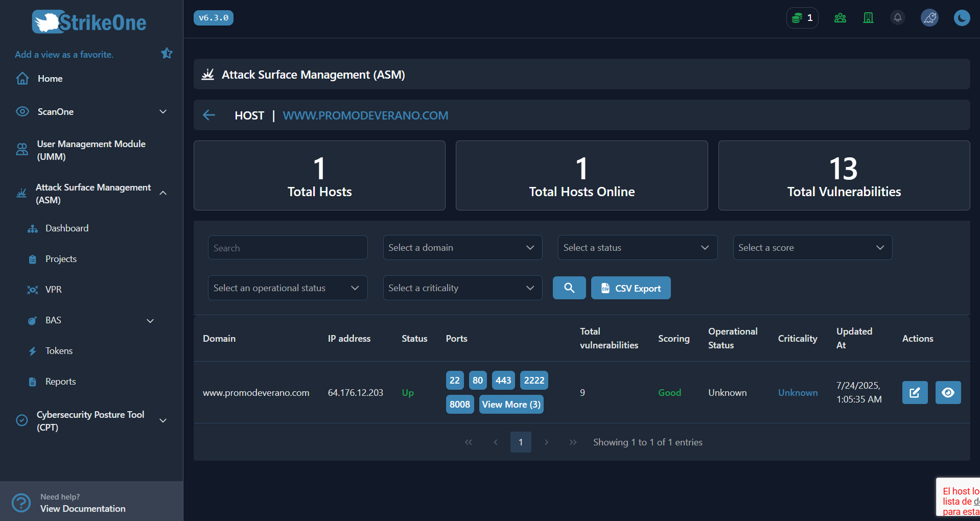Click the ScanOne eye icon
This screenshot has width=980, height=521.
22,112
